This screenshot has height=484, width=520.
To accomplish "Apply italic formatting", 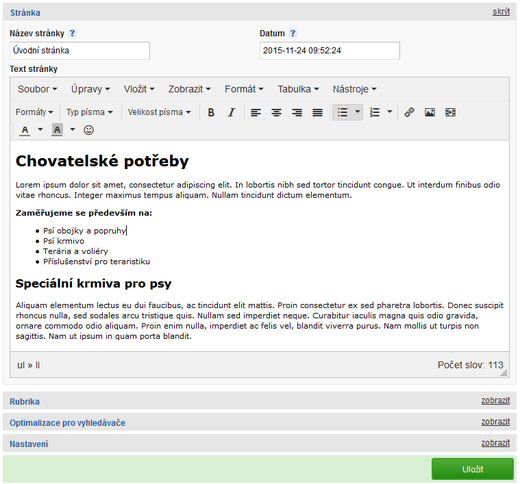I will (231, 112).
